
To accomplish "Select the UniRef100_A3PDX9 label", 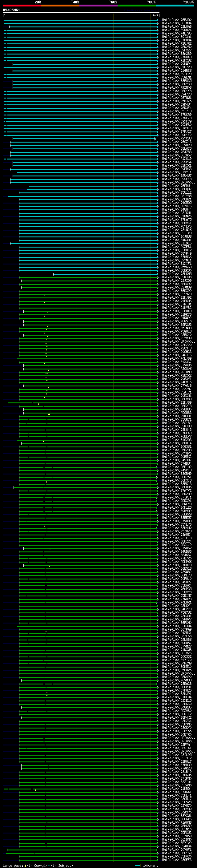I will (177, 311).
